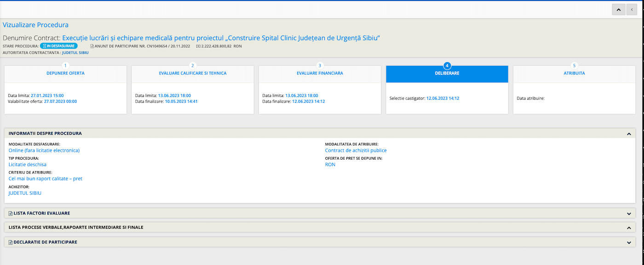Click the document icon before Anunt de Participare

pyautogui.click(x=92, y=46)
